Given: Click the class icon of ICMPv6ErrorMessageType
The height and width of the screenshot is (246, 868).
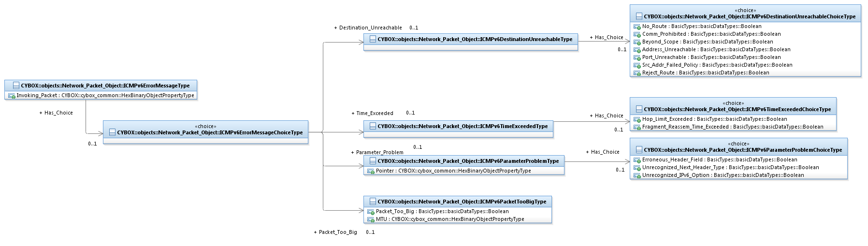Looking at the screenshot, I should [x=16, y=86].
